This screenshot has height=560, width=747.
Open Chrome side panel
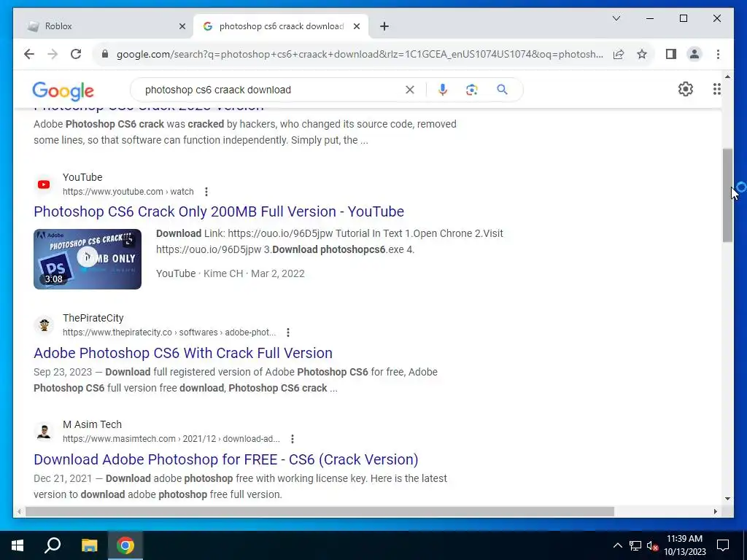click(671, 54)
